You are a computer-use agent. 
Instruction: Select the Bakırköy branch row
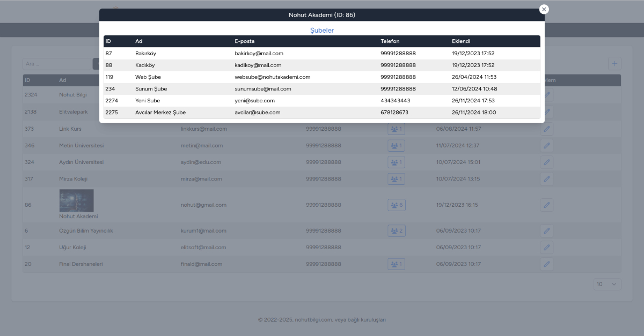tap(321, 54)
